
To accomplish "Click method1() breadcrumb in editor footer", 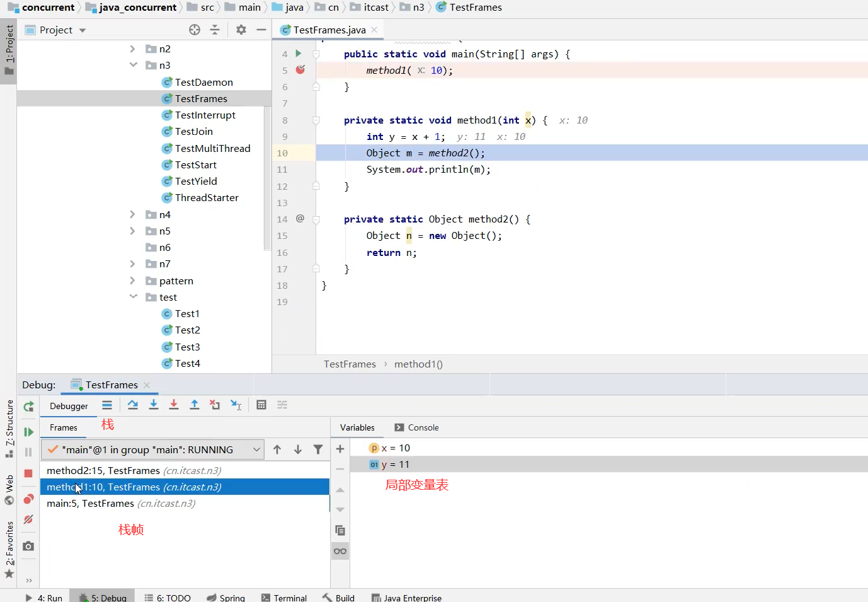I will pyautogui.click(x=418, y=364).
